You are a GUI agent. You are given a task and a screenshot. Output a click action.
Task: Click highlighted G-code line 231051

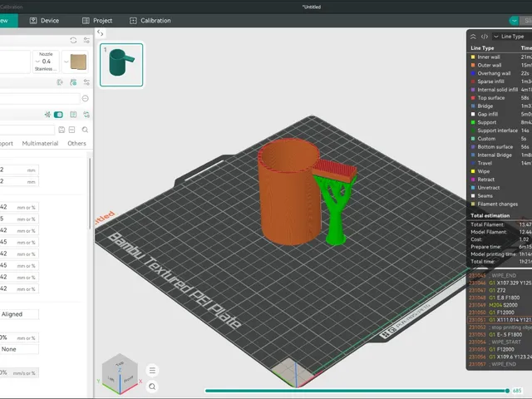tap(500, 319)
